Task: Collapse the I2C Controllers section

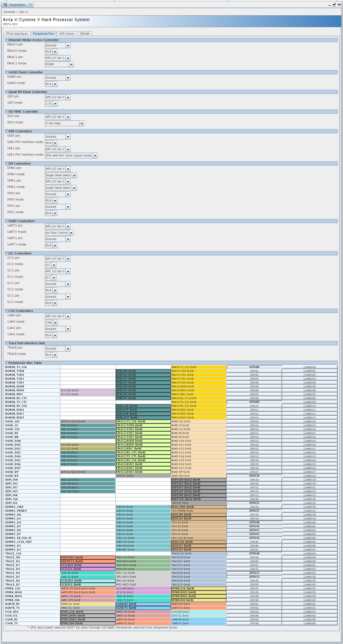Action: click(6, 253)
